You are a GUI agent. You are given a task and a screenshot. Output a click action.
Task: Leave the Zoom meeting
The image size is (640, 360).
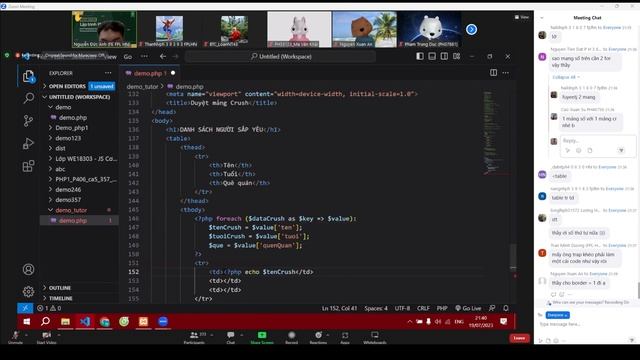tap(519, 338)
